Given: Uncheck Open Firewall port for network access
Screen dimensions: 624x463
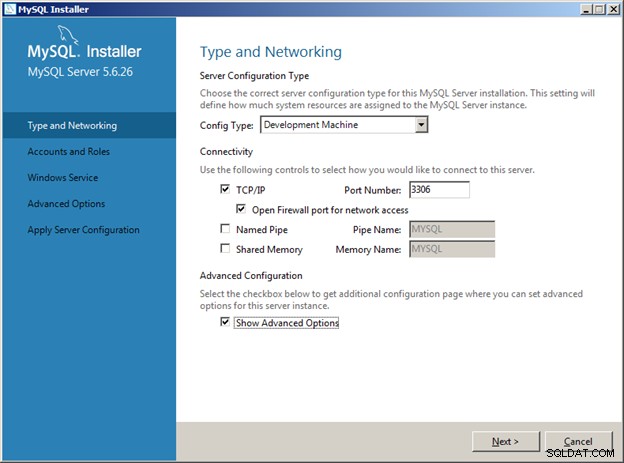Looking at the screenshot, I should 241,209.
